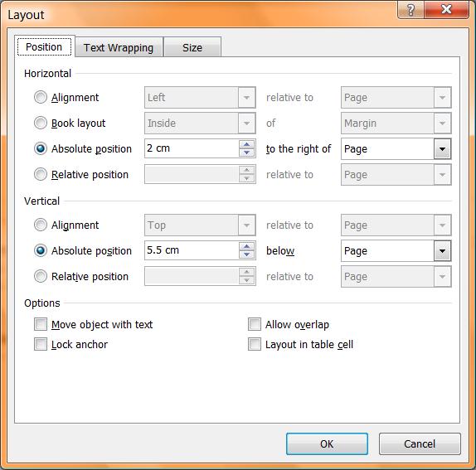Click inside the 5.5 cm vertical position field
Screen dimensions: 476x470
click(x=192, y=250)
